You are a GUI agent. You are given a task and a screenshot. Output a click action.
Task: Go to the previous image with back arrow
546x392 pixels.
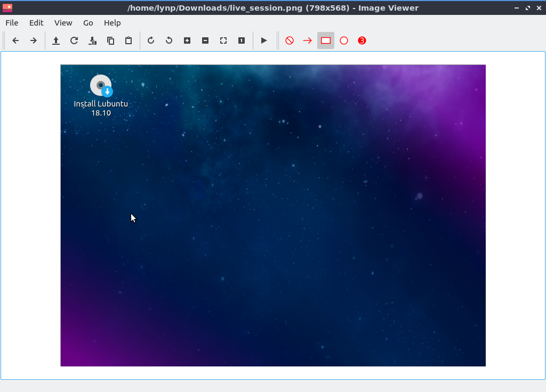[15, 40]
